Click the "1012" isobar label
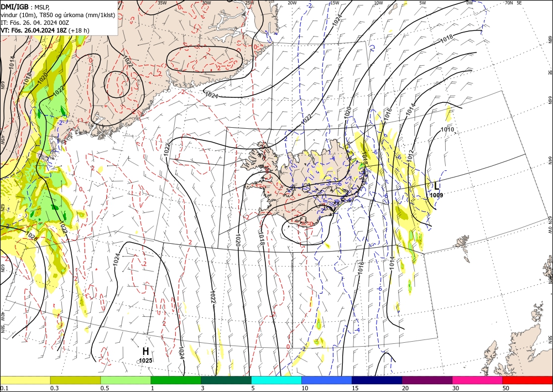Image resolution: width=553 pixels, height=392 pixels. [411, 156]
